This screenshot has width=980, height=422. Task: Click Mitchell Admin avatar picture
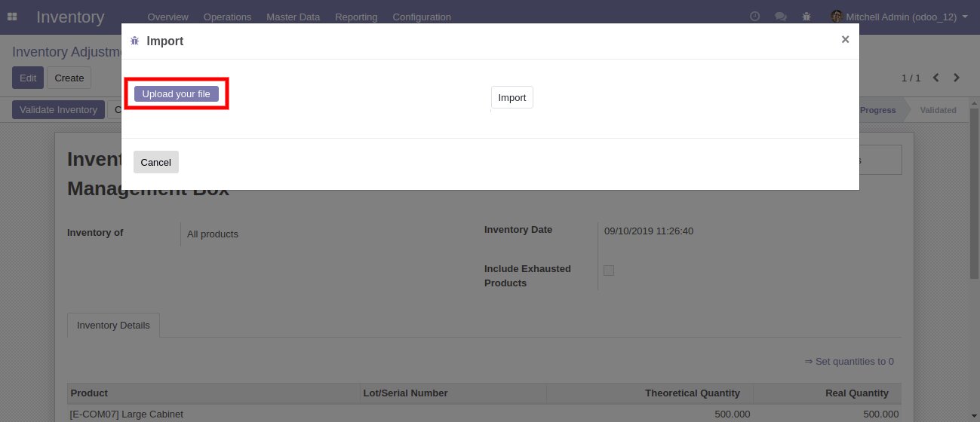click(x=837, y=17)
